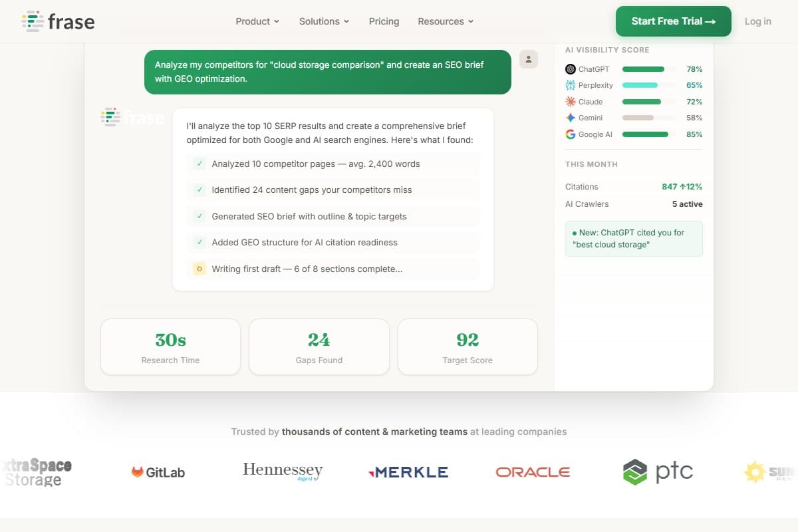
Task: Click the 'Trusted by thousands' text line
Action: point(399,432)
